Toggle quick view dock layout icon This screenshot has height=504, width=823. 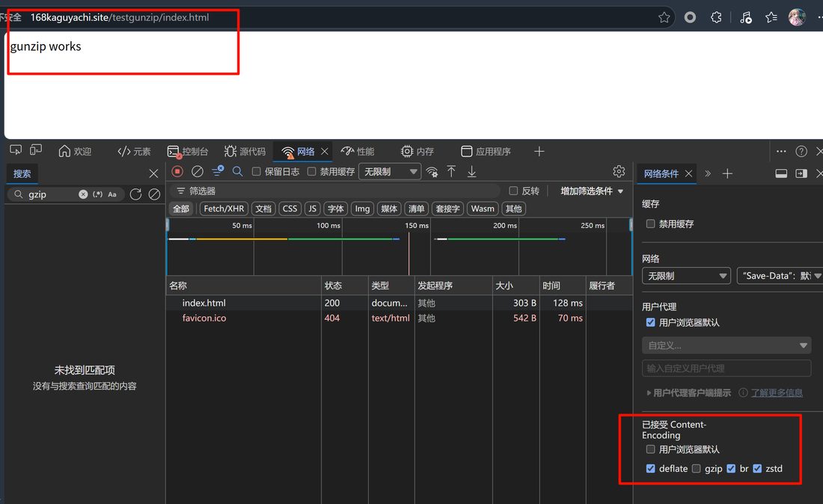point(781,173)
